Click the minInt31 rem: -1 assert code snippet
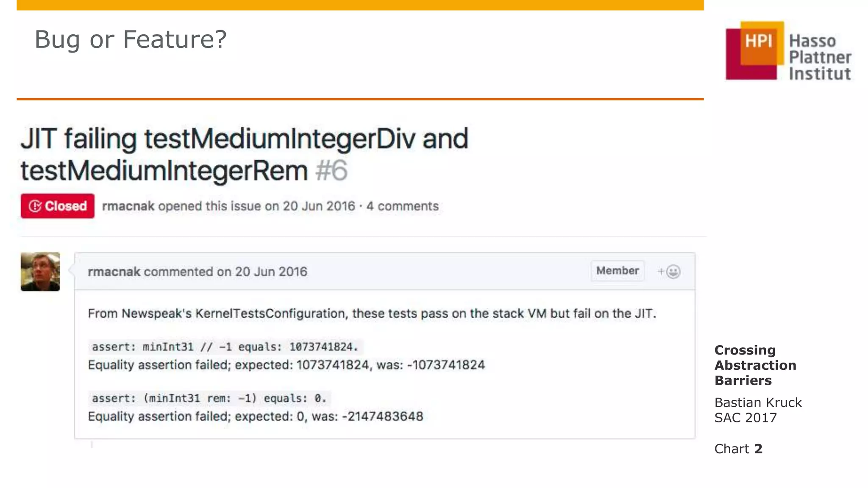Screen dimensions: 868x488 point(209,399)
